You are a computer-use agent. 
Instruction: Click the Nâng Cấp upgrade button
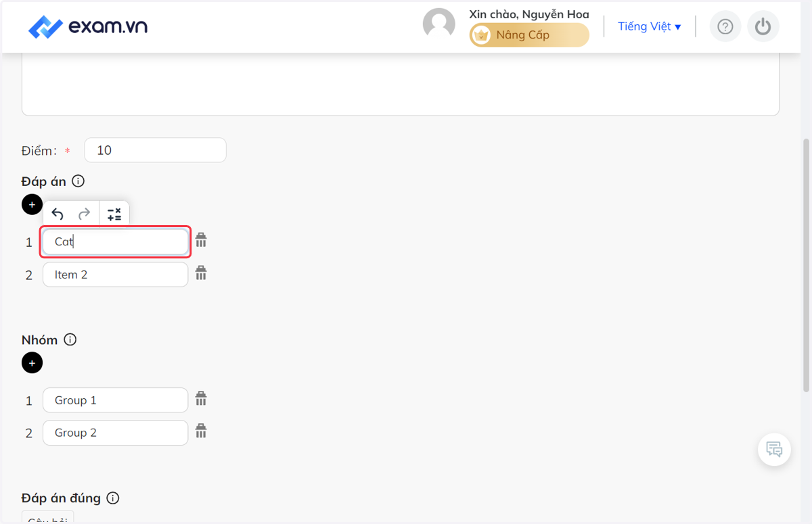(529, 35)
